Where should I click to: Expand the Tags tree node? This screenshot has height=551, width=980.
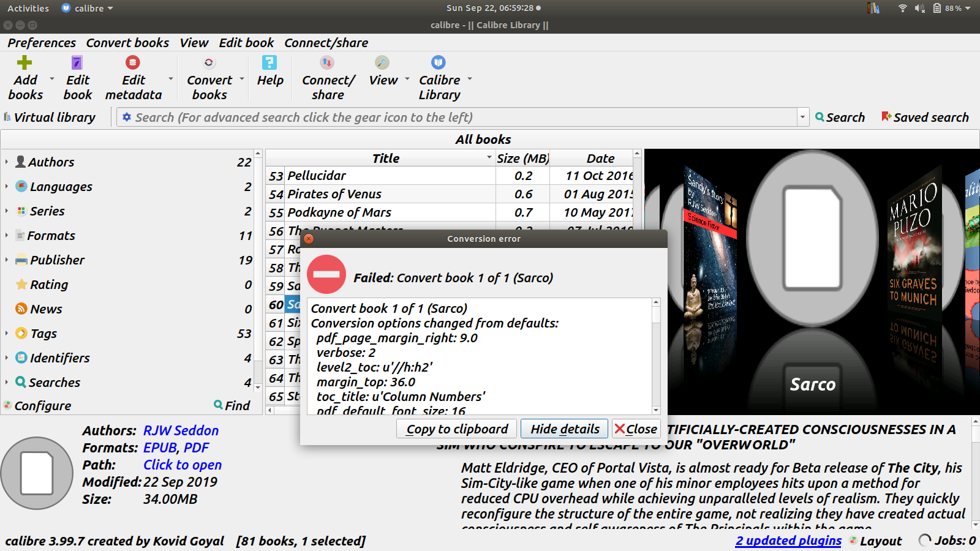pos(7,333)
